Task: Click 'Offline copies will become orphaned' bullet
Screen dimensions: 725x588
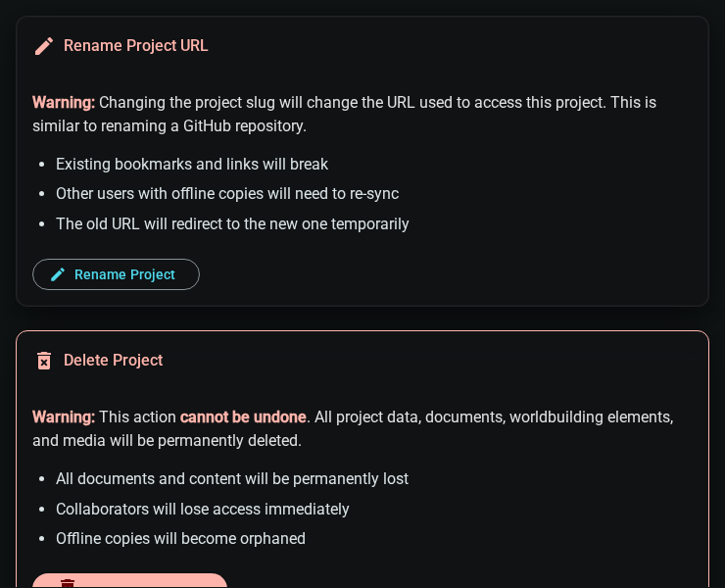Action: point(180,538)
